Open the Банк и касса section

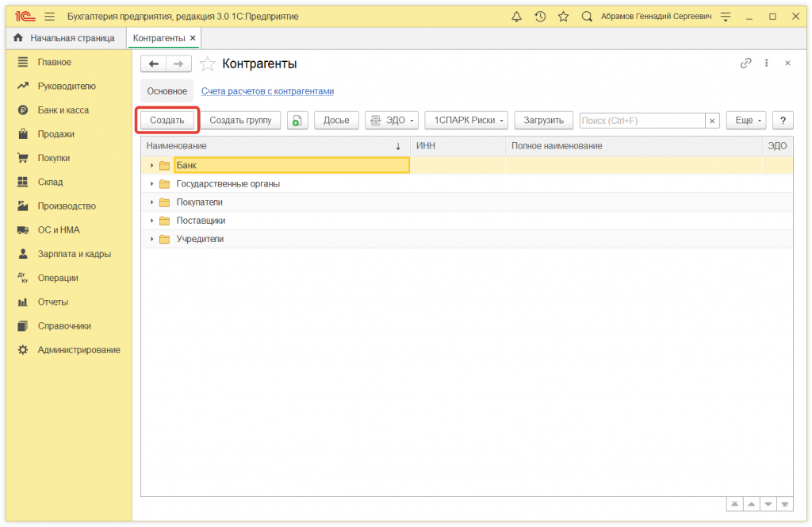tap(63, 110)
